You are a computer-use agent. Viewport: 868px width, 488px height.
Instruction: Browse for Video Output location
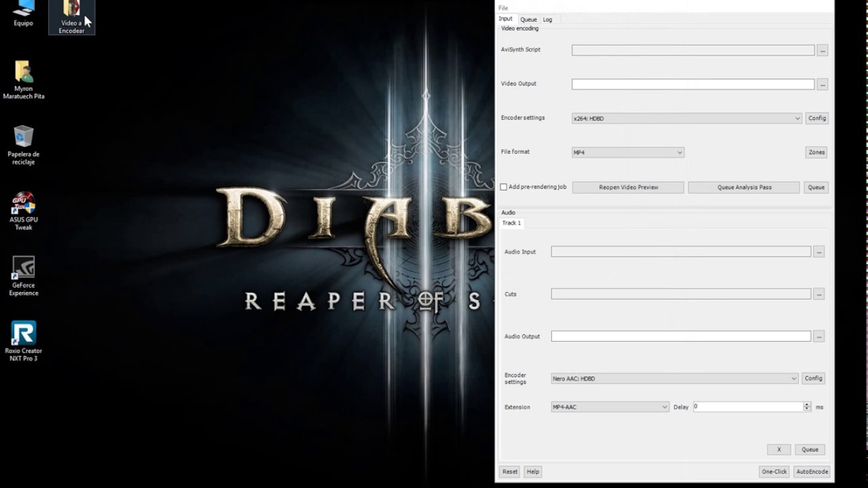tap(823, 85)
